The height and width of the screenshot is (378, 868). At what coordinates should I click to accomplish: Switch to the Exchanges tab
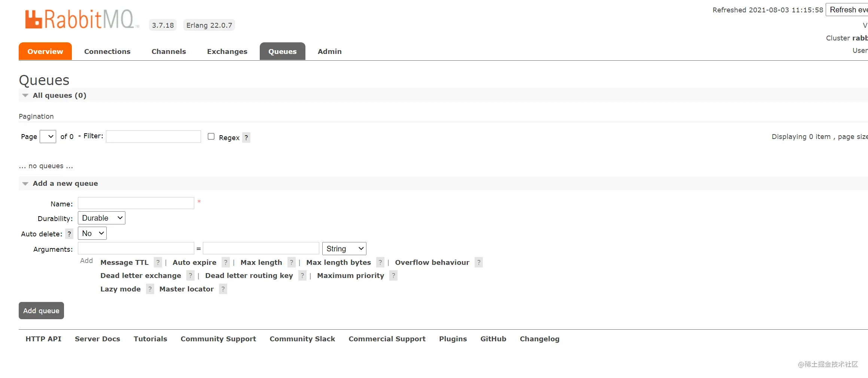tap(227, 51)
